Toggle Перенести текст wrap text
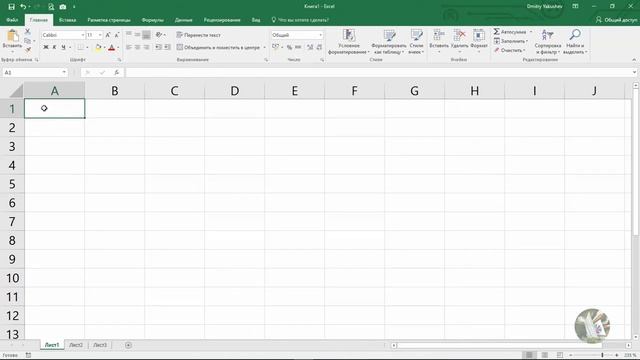The width and height of the screenshot is (640, 360). (199, 35)
